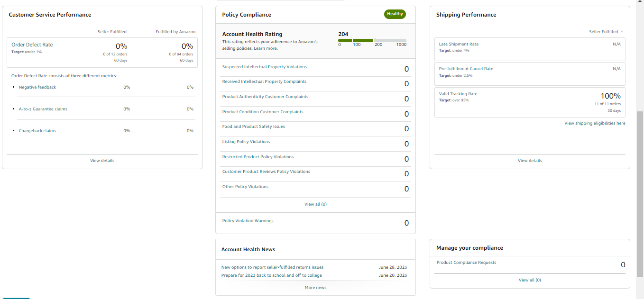Open Product Authenticity Customer Complaints row

pyautogui.click(x=315, y=99)
